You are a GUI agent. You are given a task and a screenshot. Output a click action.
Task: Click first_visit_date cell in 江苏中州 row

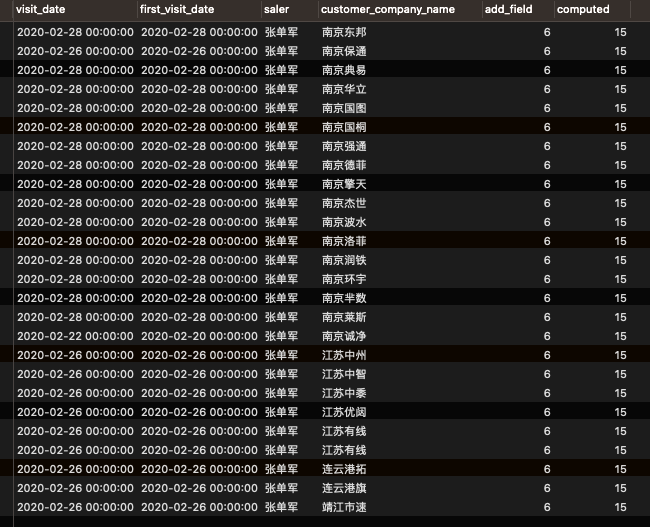pyautogui.click(x=199, y=355)
